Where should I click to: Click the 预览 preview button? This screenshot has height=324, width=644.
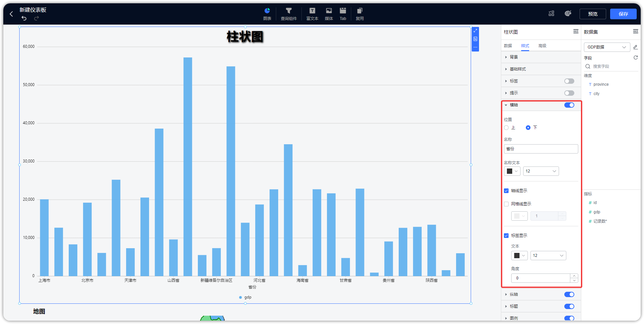click(x=593, y=14)
